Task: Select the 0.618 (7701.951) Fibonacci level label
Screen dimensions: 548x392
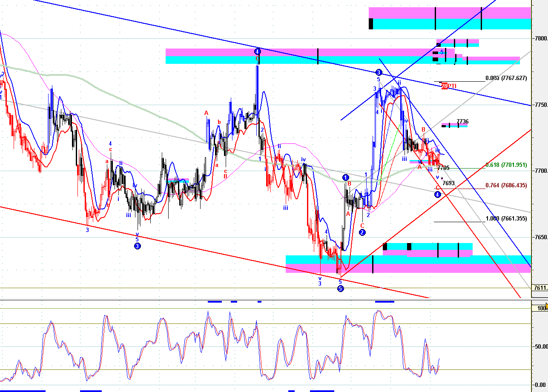Action: pos(506,165)
